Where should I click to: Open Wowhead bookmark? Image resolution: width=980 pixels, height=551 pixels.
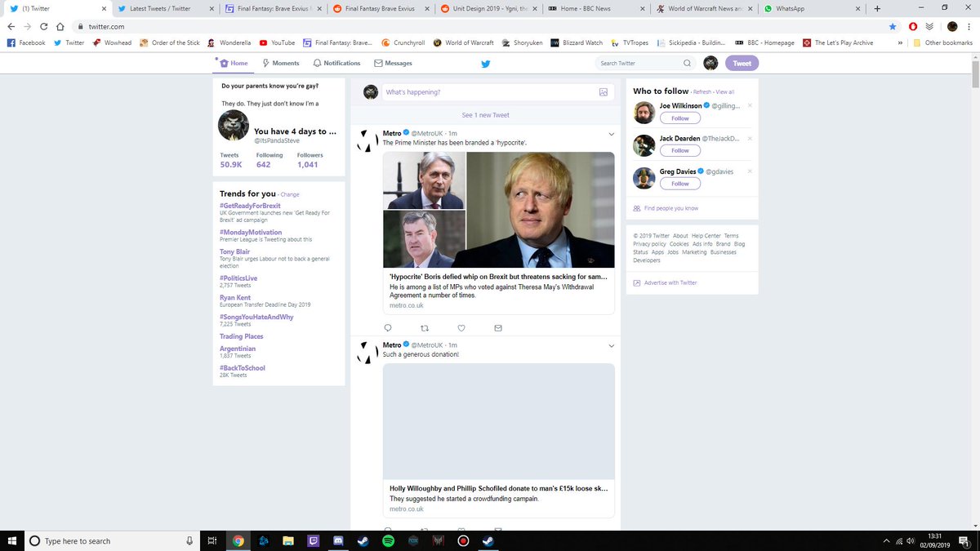(113, 42)
